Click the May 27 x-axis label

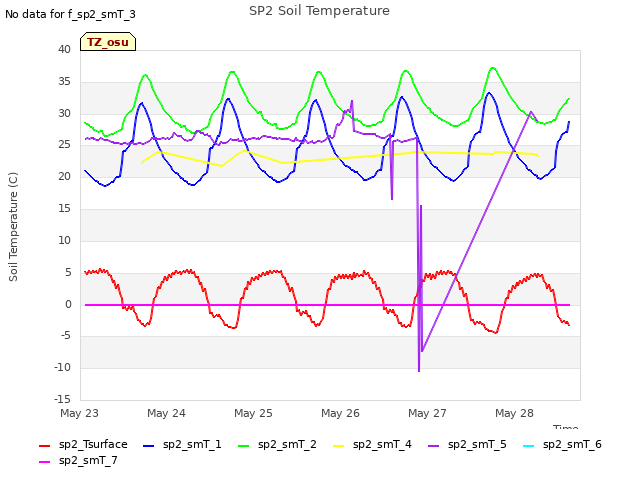pos(427,413)
